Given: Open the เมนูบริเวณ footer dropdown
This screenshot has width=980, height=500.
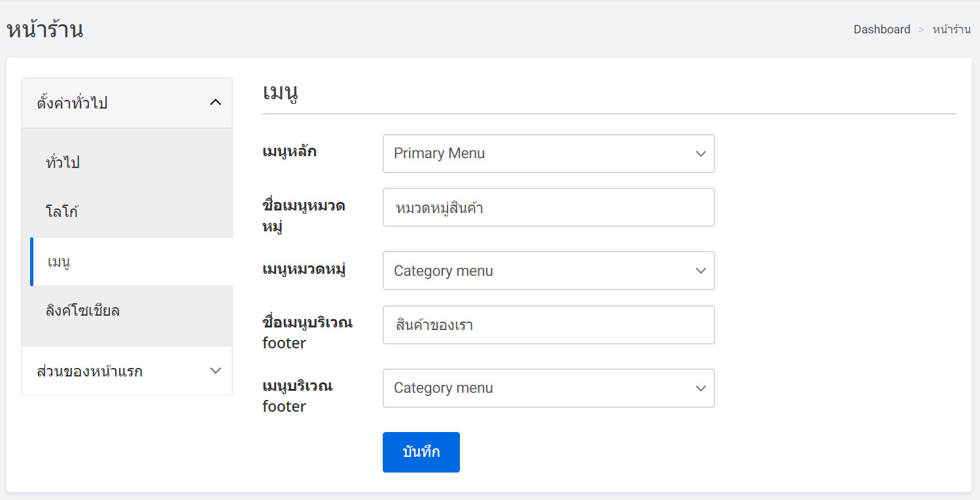Looking at the screenshot, I should coord(548,388).
